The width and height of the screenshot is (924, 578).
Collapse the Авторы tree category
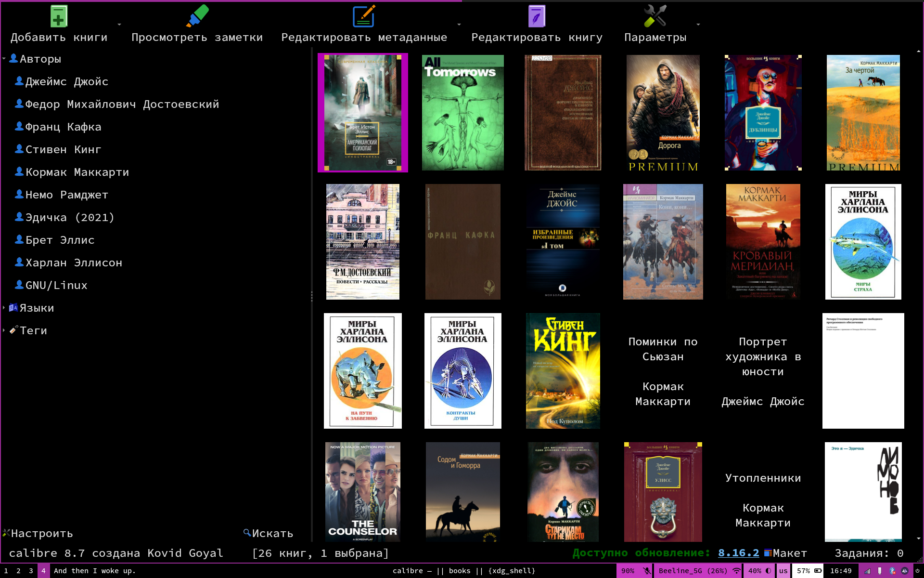point(4,59)
